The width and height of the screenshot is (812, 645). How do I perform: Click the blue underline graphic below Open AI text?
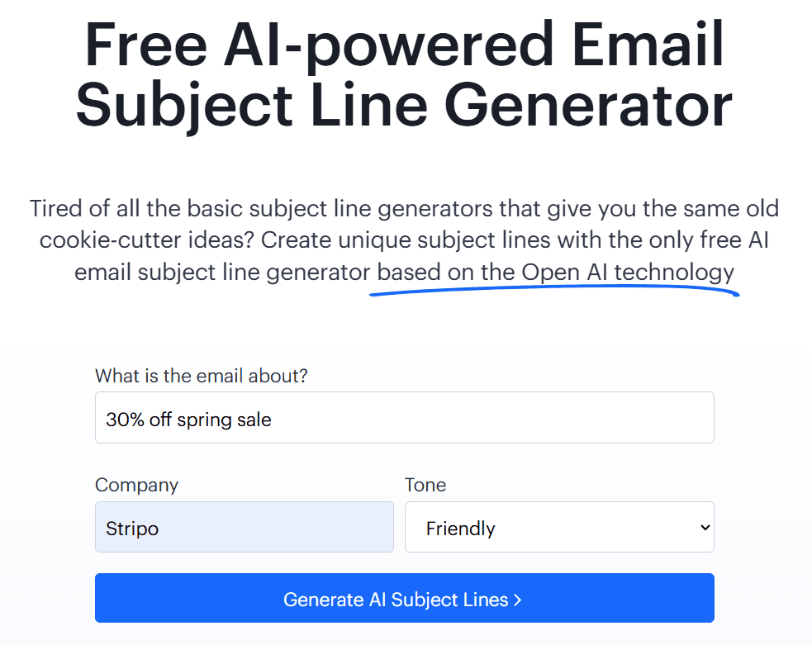[553, 291]
